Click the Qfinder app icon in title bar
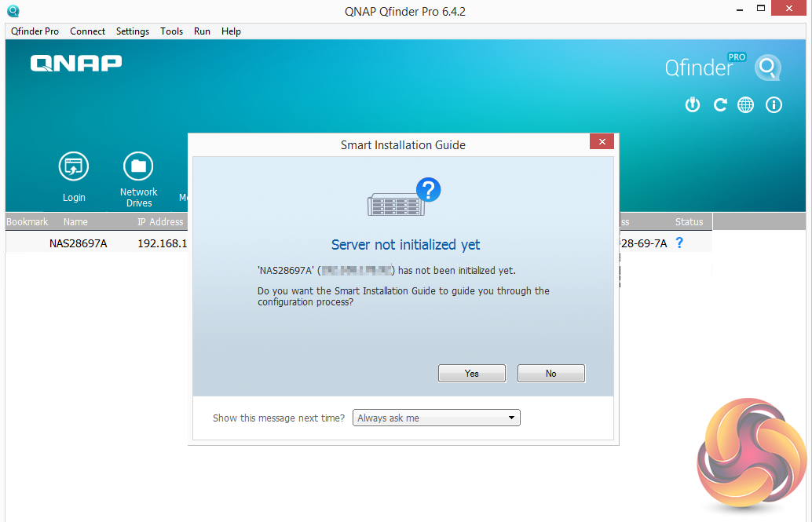 click(13, 10)
